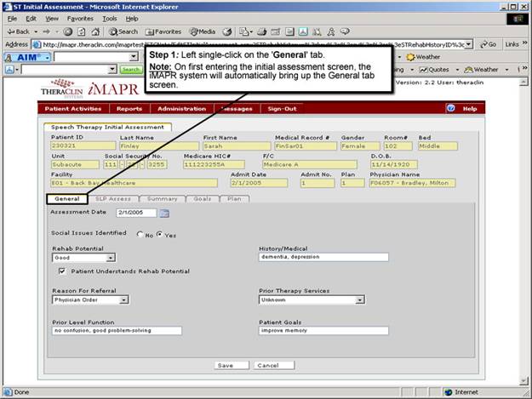Viewport: 532px width, 399px height.
Task: Click the Messenger icon in toolbar
Action: point(331,31)
